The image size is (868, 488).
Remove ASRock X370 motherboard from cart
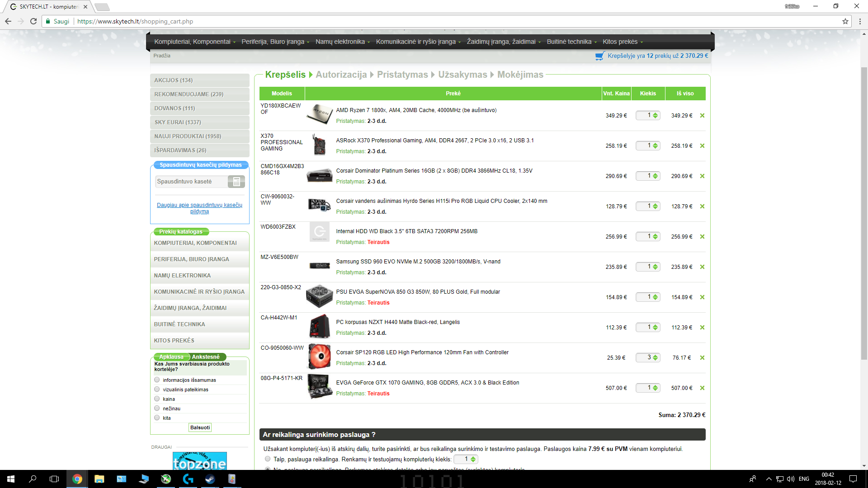point(702,146)
